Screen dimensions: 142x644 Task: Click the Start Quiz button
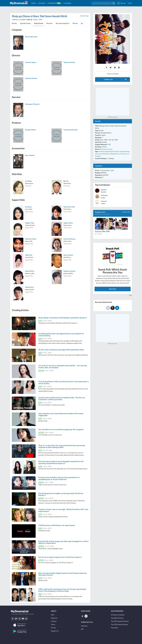(x=113, y=289)
